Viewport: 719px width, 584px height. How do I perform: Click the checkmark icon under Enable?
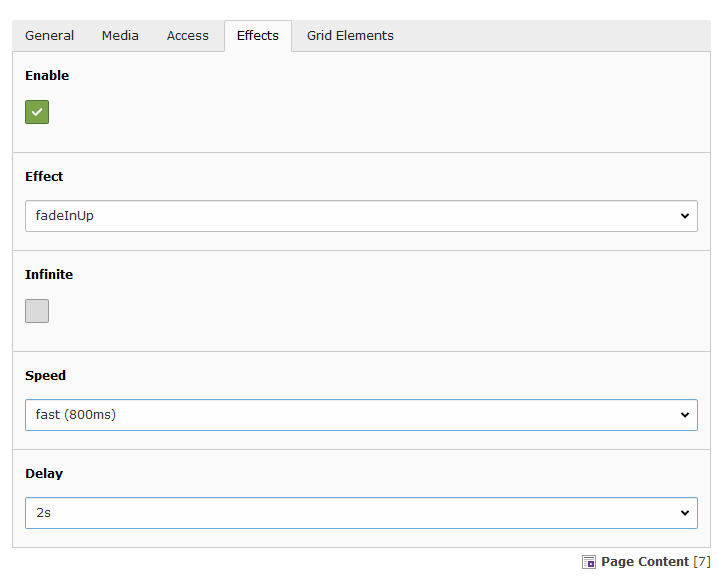point(37,112)
